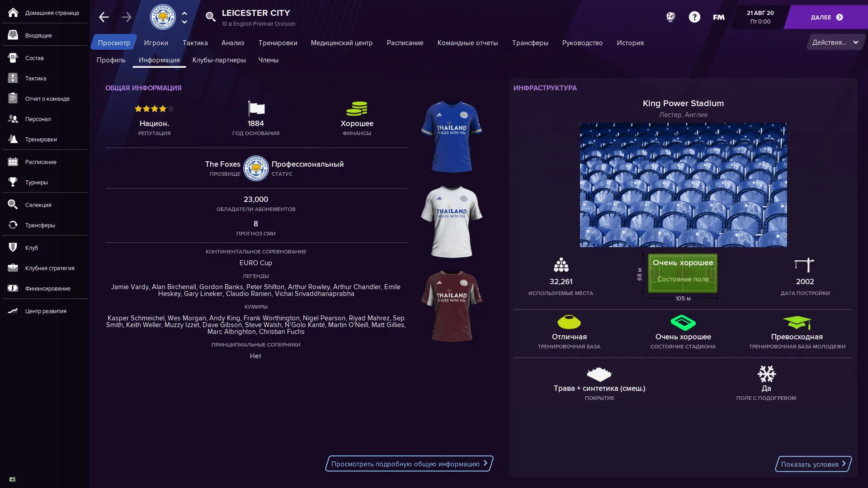Select the Члены subtab

pyautogui.click(x=269, y=60)
